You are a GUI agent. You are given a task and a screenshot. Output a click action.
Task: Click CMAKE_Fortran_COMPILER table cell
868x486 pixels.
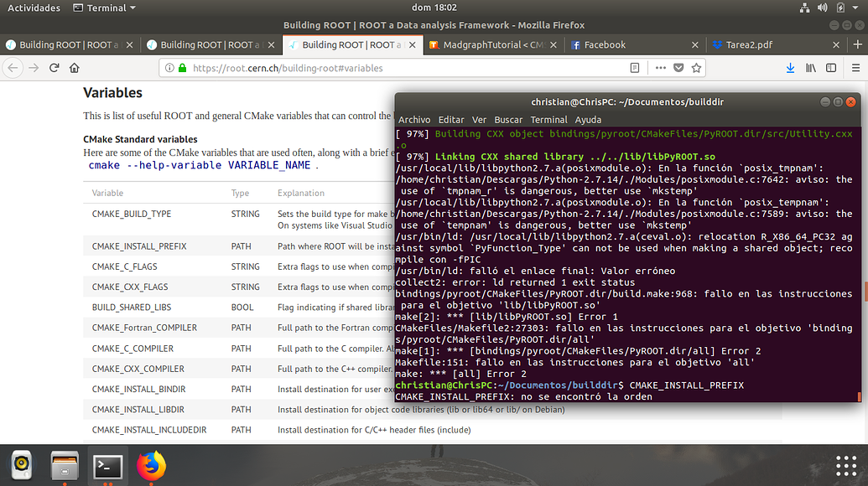pyautogui.click(x=144, y=328)
